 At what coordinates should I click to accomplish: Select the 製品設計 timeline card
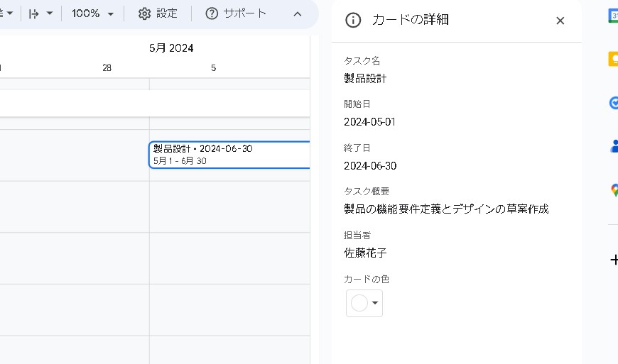click(229, 155)
